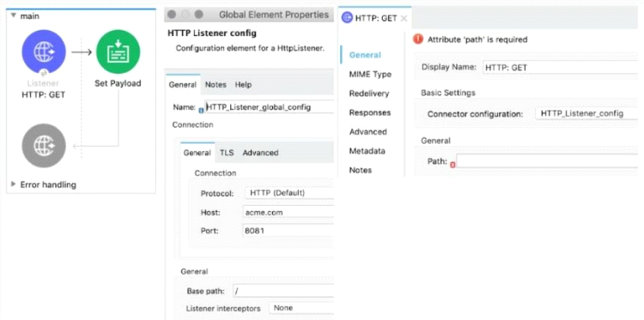Click the HTTP globe icon in the HTTP: GET tab

click(x=347, y=18)
